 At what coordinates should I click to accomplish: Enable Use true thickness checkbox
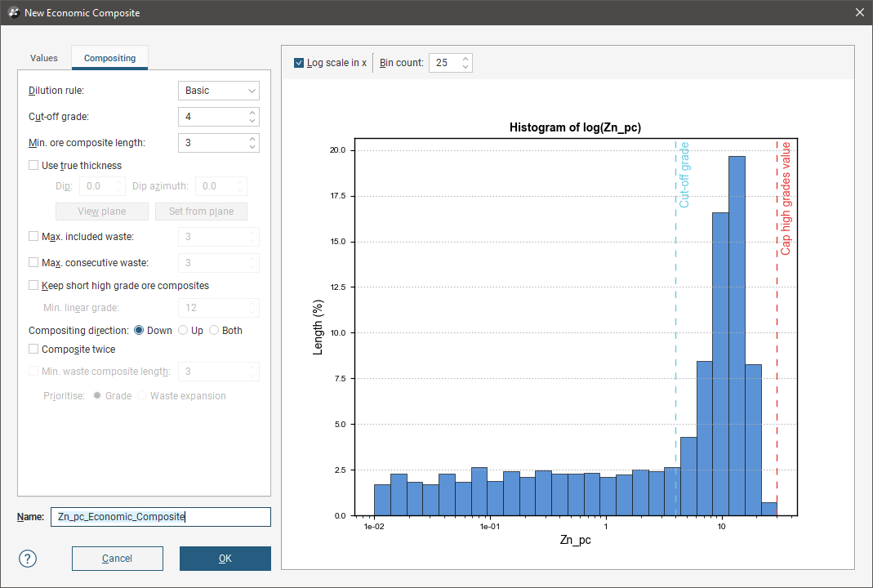point(33,165)
